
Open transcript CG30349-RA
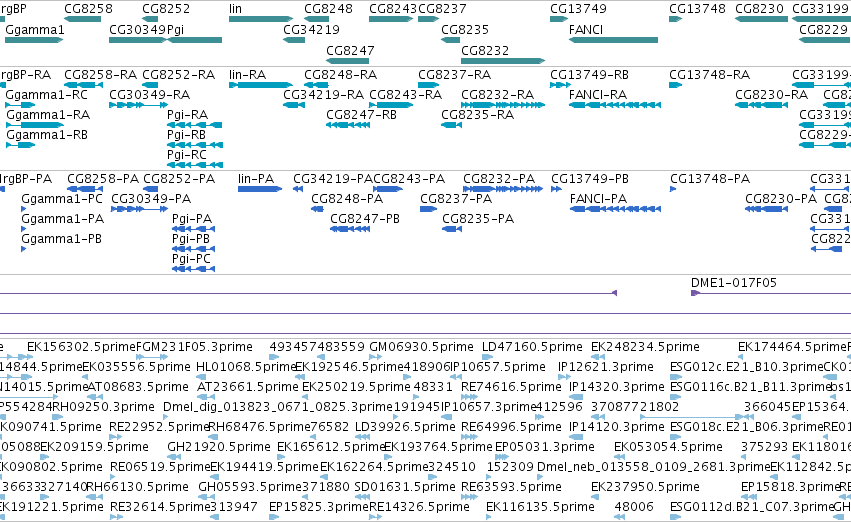(x=150, y=95)
